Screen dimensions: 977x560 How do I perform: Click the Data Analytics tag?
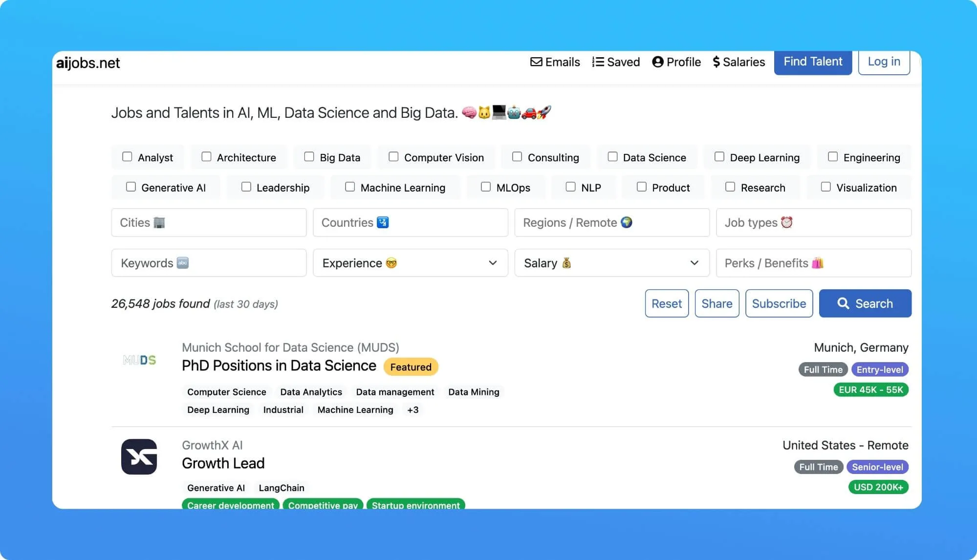point(311,392)
